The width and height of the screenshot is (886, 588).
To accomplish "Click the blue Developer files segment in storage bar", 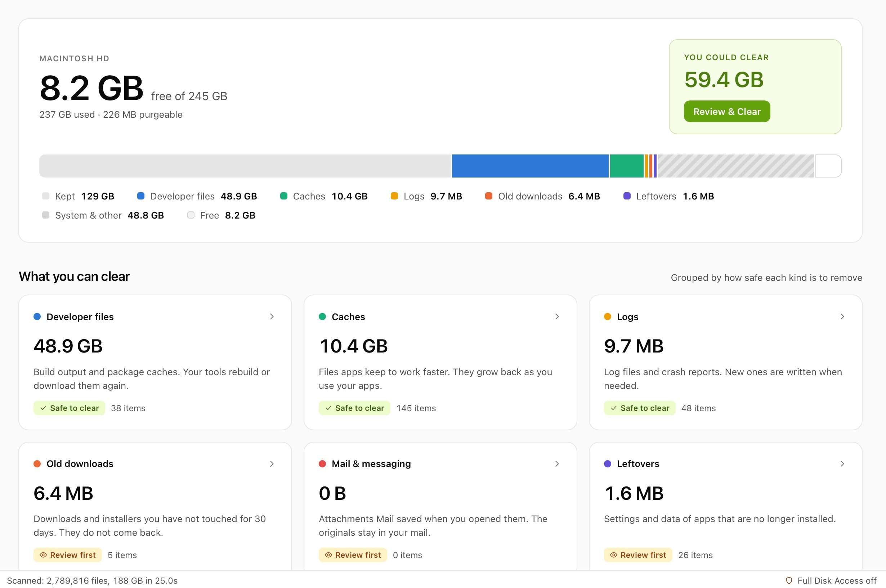I will point(530,166).
